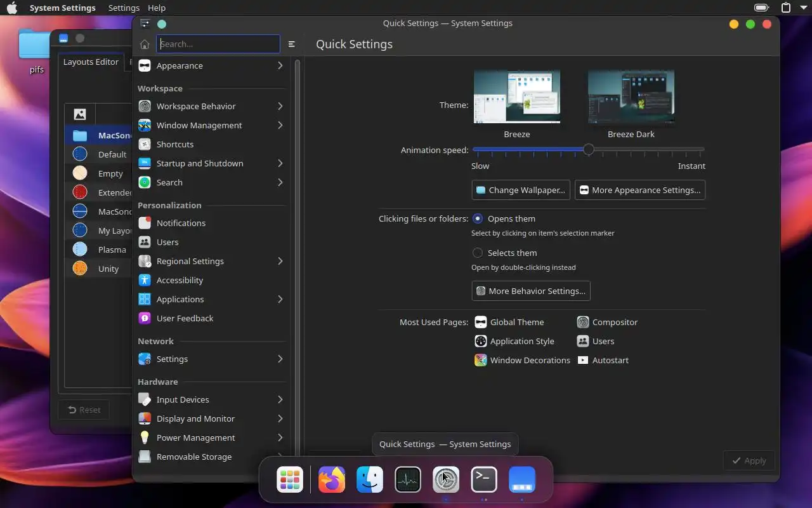Select the Breeze theme thumbnail
This screenshot has height=508, width=812.
(x=517, y=97)
